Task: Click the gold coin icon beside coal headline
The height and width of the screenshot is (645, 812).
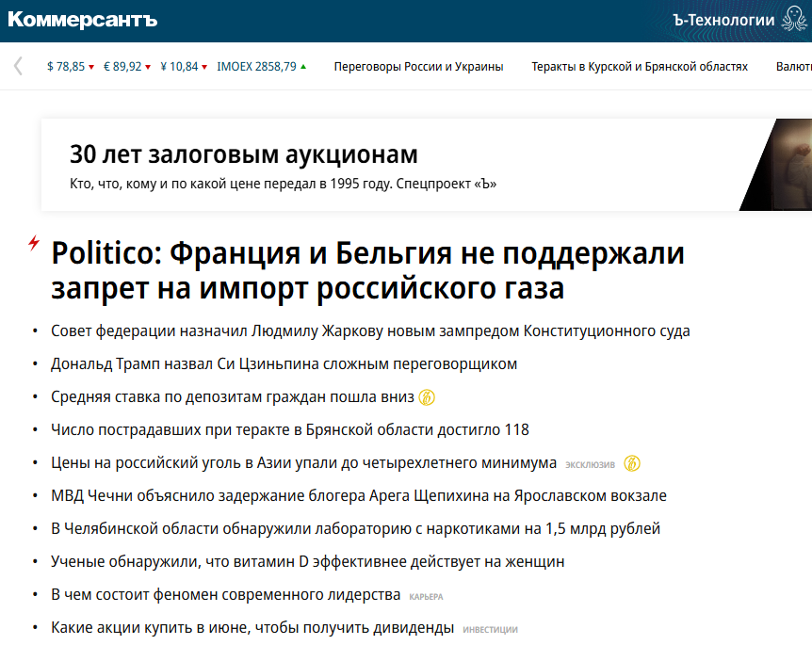Action: pos(632,463)
